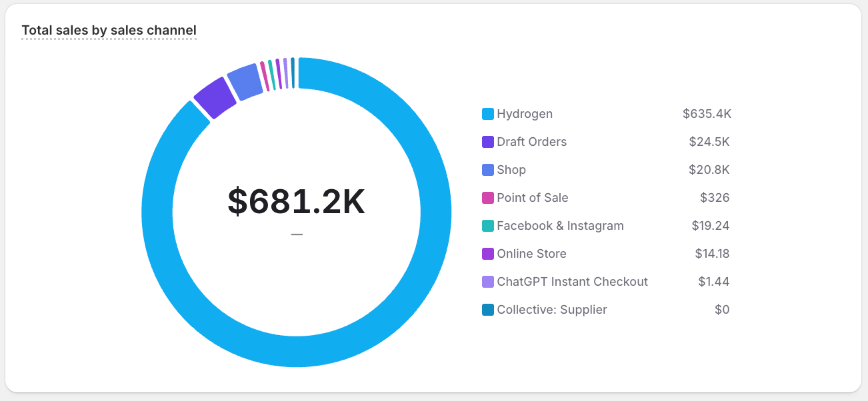Viewport: 868px width, 401px height.
Task: Click the $635.4K Hydrogen value
Action: [x=707, y=114]
